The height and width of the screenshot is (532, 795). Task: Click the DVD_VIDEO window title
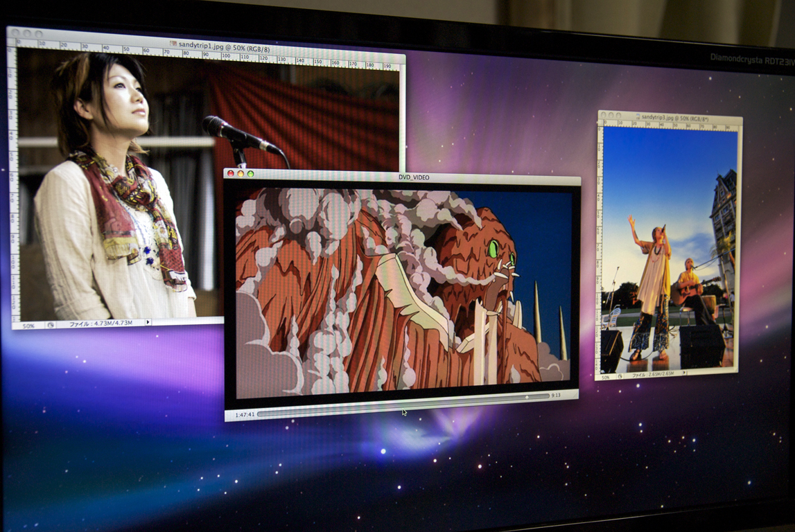(x=414, y=177)
